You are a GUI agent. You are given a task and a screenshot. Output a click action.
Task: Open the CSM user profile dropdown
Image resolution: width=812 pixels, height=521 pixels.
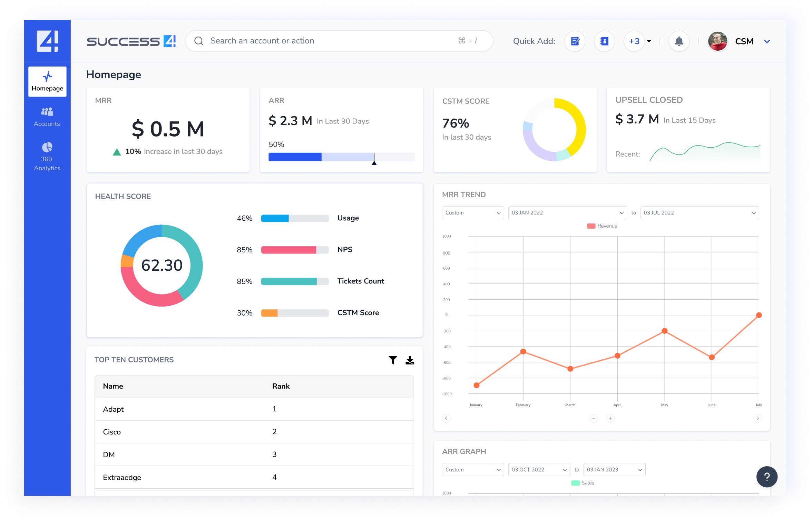coord(767,41)
